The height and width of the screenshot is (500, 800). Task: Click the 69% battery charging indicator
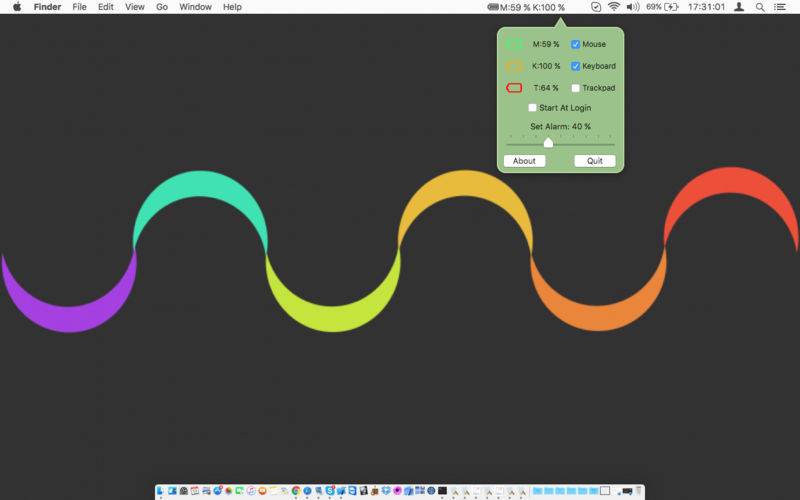(662, 7)
